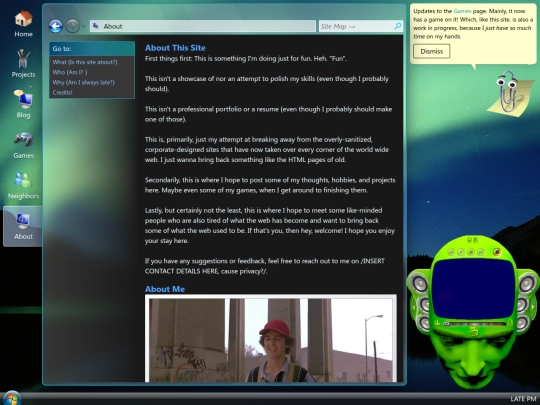The height and width of the screenshot is (405, 540).
Task: Click the Go to: panel header
Action: pyautogui.click(x=92, y=49)
